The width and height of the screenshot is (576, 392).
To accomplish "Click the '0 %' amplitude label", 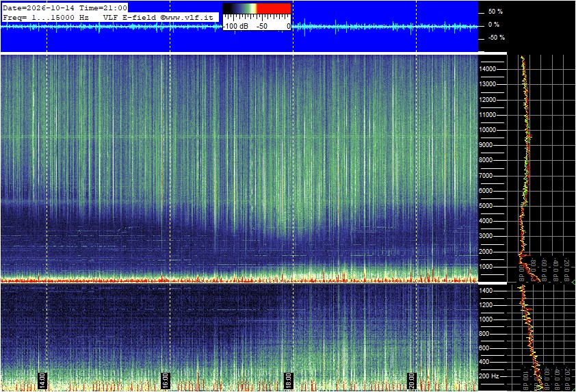I will click(494, 25).
